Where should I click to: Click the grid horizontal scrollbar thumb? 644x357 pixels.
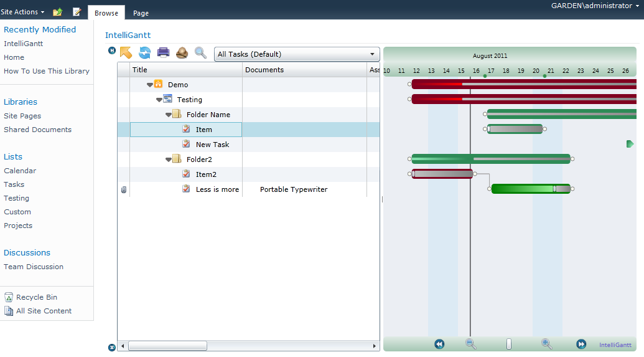[x=167, y=346]
